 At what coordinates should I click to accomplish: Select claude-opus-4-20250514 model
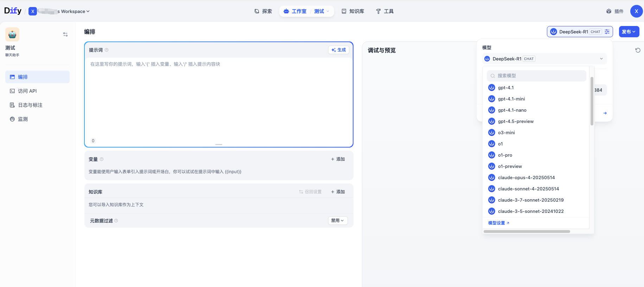(536, 177)
